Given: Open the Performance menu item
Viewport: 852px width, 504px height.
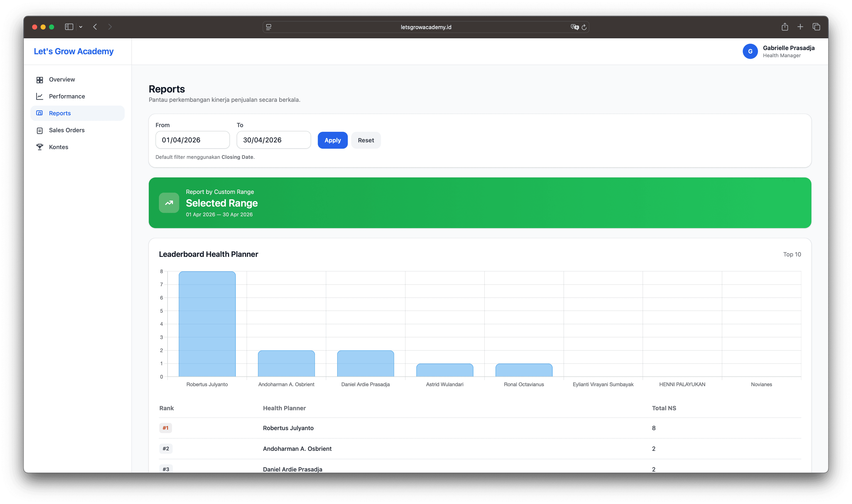Looking at the screenshot, I should coord(77,96).
